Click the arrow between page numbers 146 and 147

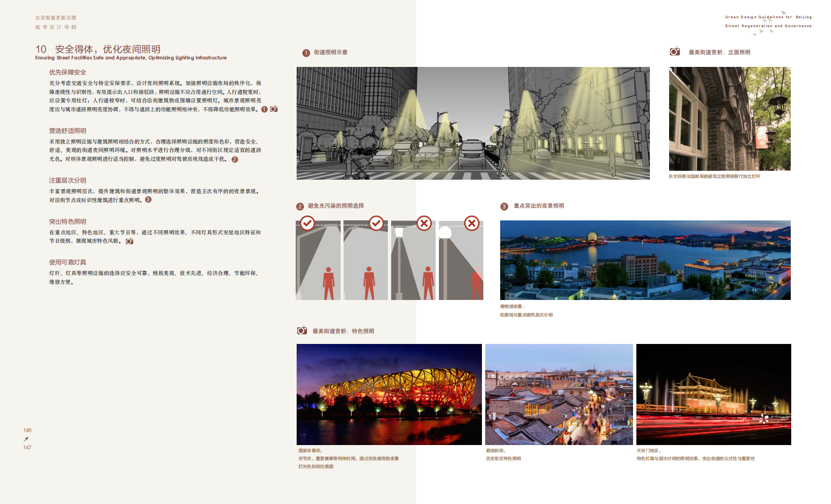pos(26,439)
